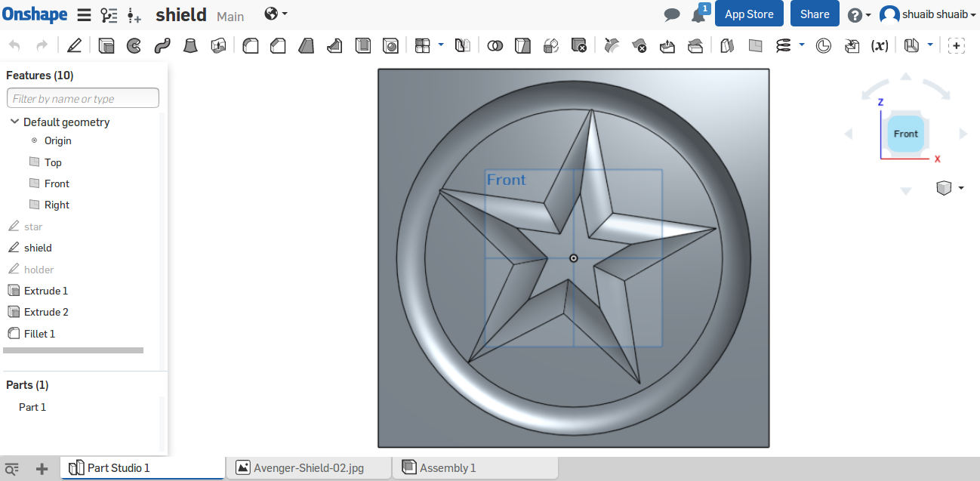The width and height of the screenshot is (980, 481).
Task: Select the Fillet 1 feature
Action: click(40, 334)
